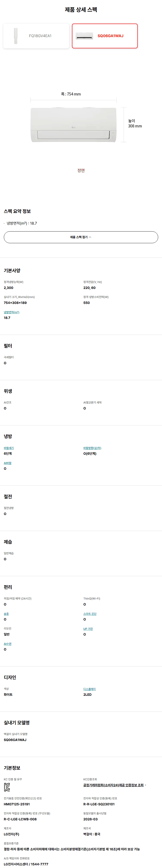Click the front-view air conditioner product image
The image size is (162, 868).
pos(73,125)
